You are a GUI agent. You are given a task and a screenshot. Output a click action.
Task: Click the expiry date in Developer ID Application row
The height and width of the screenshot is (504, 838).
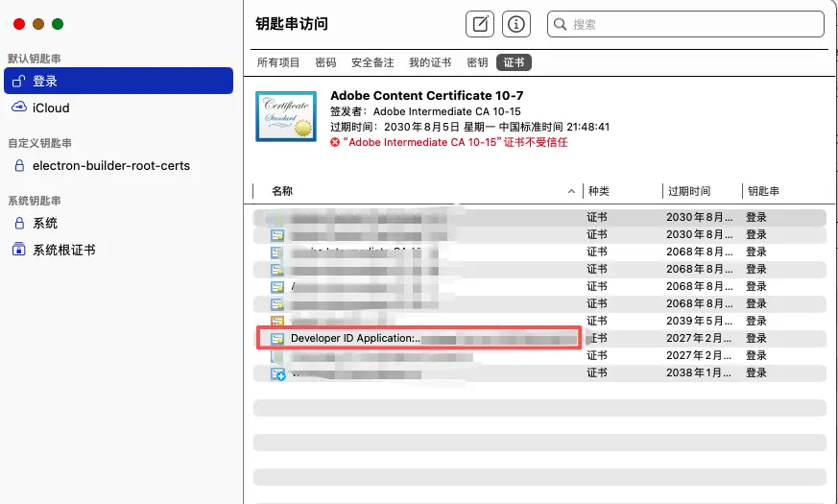(x=699, y=338)
